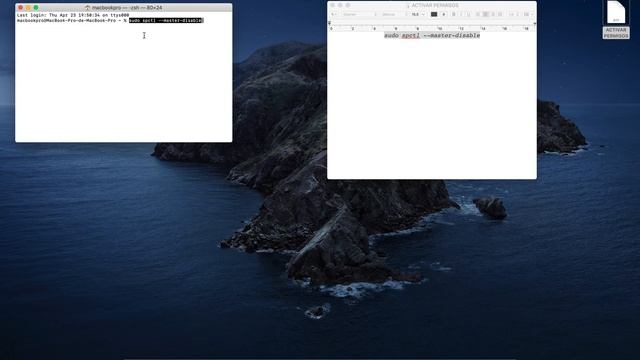
Task: Click the TextEdit ruler
Action: point(432,27)
